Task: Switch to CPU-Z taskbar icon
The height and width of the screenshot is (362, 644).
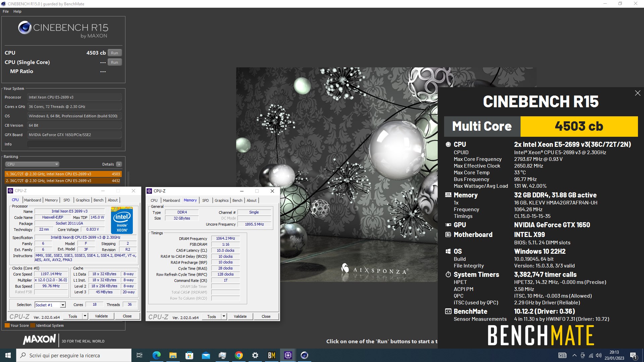Action: 288,355
